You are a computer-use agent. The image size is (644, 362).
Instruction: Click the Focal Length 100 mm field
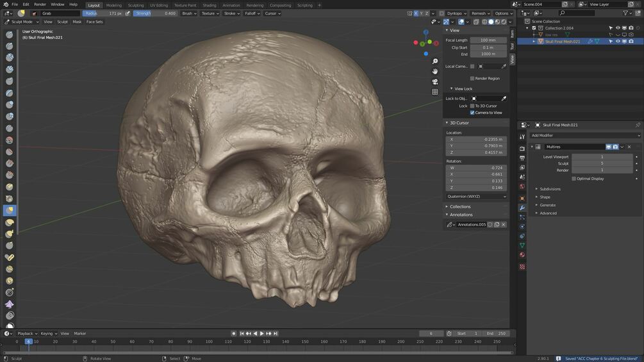click(x=488, y=40)
